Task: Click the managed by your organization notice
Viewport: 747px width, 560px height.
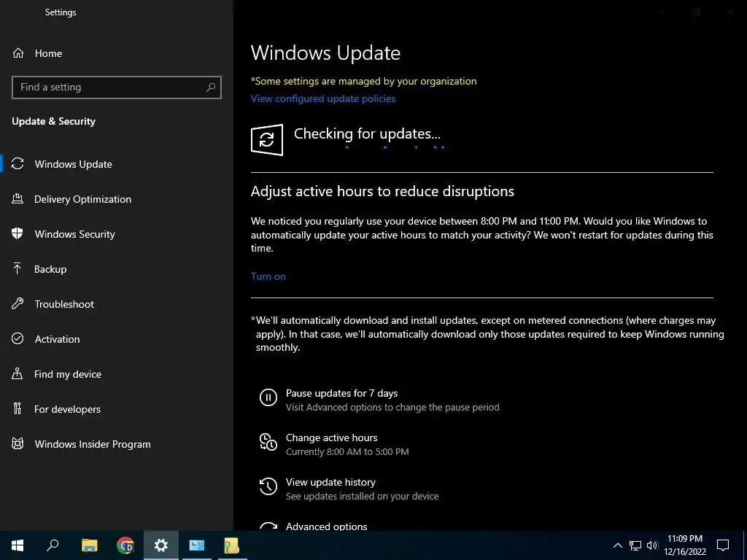Action: point(363,81)
